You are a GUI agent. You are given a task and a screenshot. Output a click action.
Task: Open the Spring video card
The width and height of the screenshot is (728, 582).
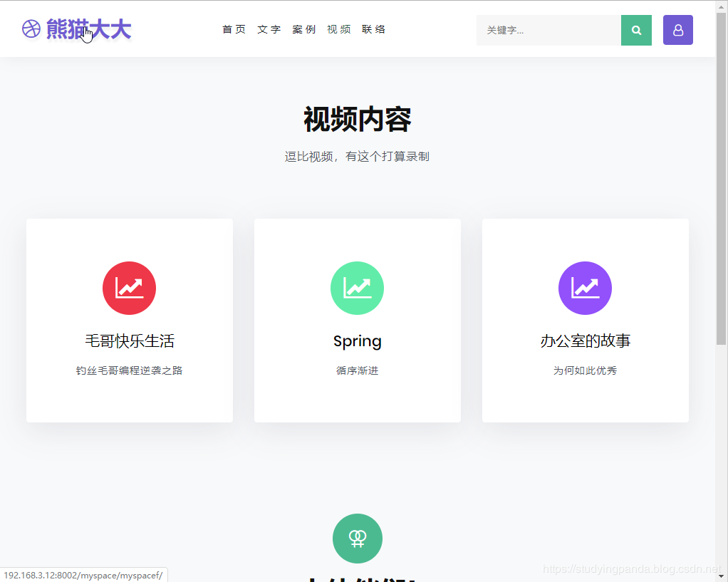coord(357,341)
